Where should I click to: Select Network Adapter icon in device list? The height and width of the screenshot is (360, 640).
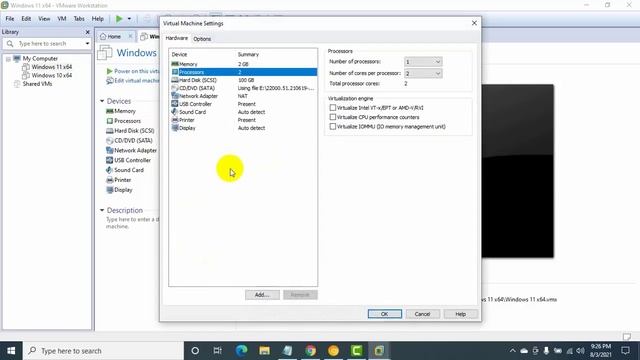[175, 96]
